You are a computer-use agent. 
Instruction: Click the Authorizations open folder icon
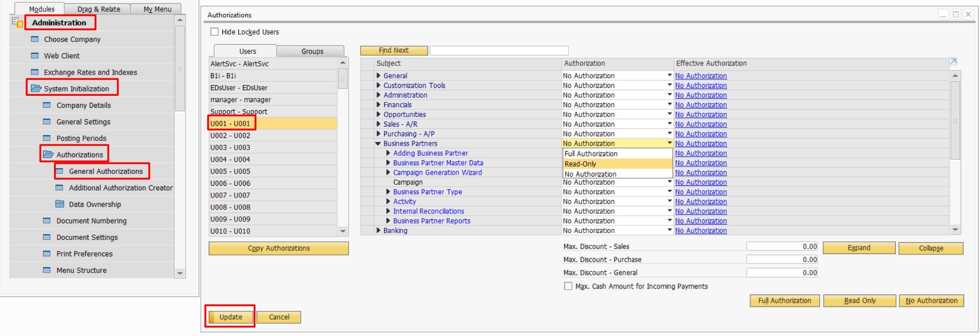[x=48, y=154]
